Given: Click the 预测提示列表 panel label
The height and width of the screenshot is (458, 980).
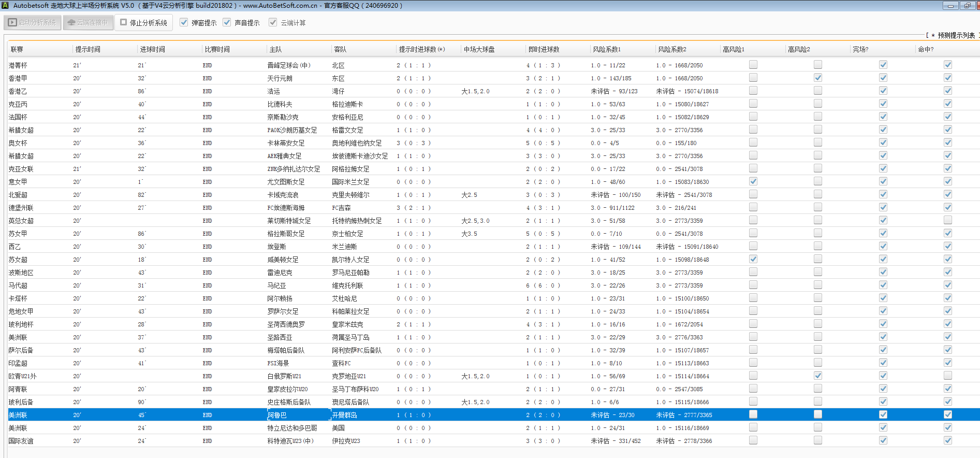Looking at the screenshot, I should (x=956, y=35).
